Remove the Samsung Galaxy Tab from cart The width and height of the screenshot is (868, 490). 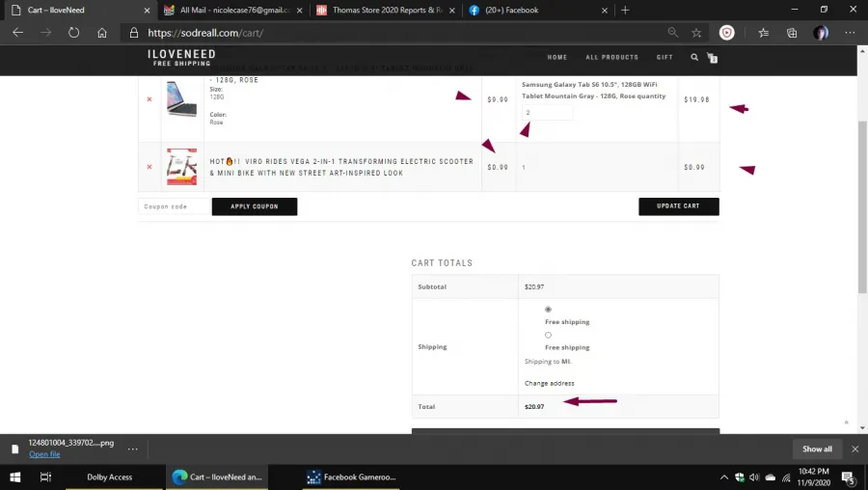(x=149, y=99)
